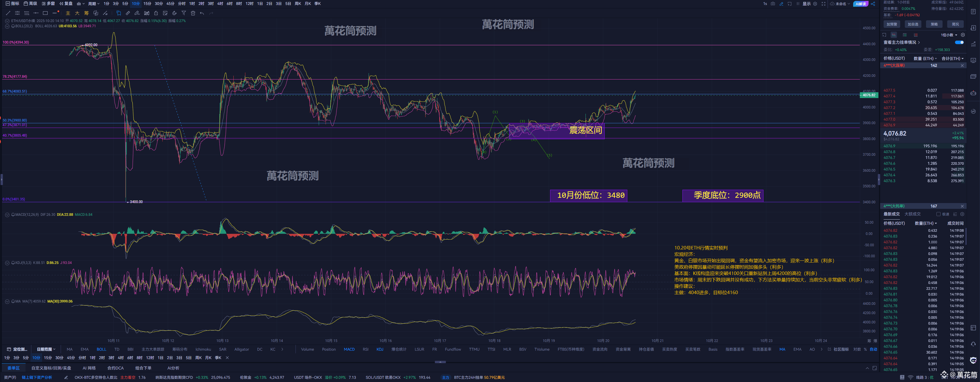This screenshot has height=382, width=980.
Task: Click the undo arrow icon
Action: 202,13
